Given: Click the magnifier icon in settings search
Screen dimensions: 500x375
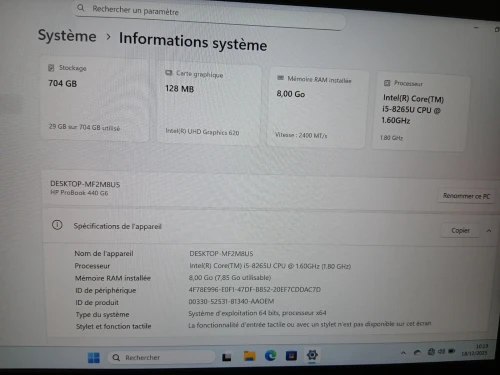Looking at the screenshot, I should [81, 7].
